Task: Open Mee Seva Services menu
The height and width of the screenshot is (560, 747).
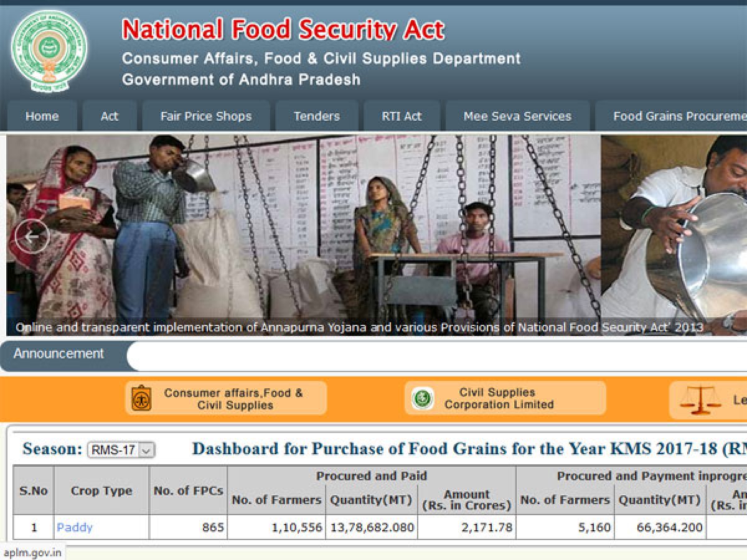Action: [517, 116]
